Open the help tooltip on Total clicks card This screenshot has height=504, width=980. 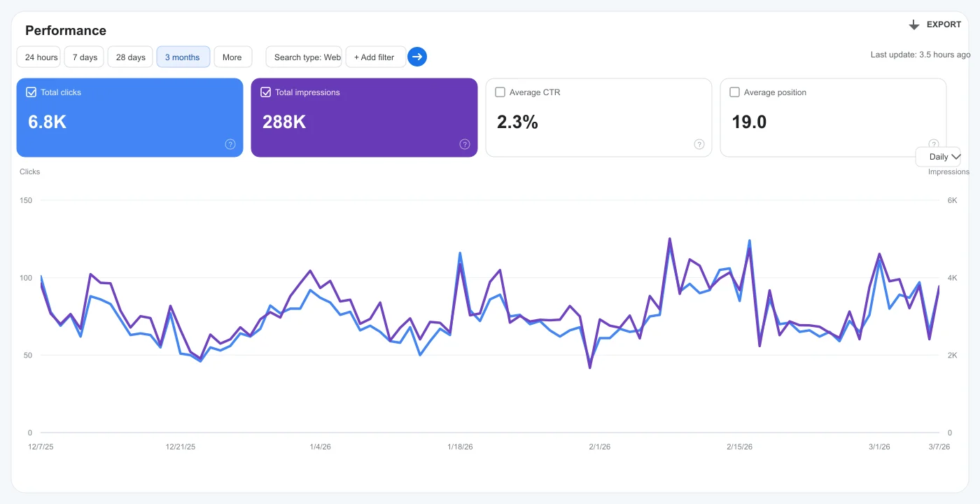(x=230, y=144)
